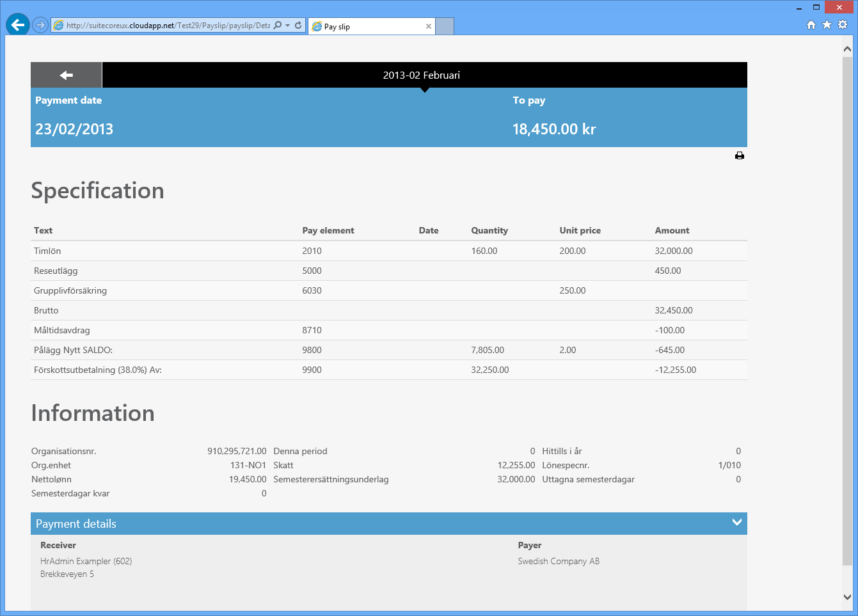Click the pay element 9800
Screen dimensions: 858x616
[x=312, y=350]
